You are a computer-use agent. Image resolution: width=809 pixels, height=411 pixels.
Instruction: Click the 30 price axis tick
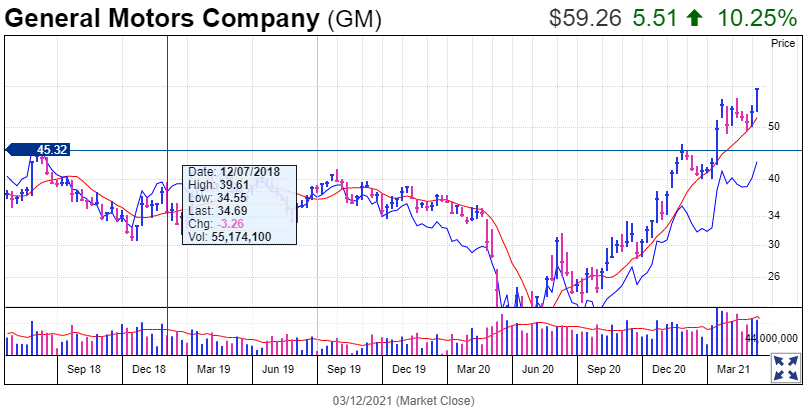click(x=772, y=244)
